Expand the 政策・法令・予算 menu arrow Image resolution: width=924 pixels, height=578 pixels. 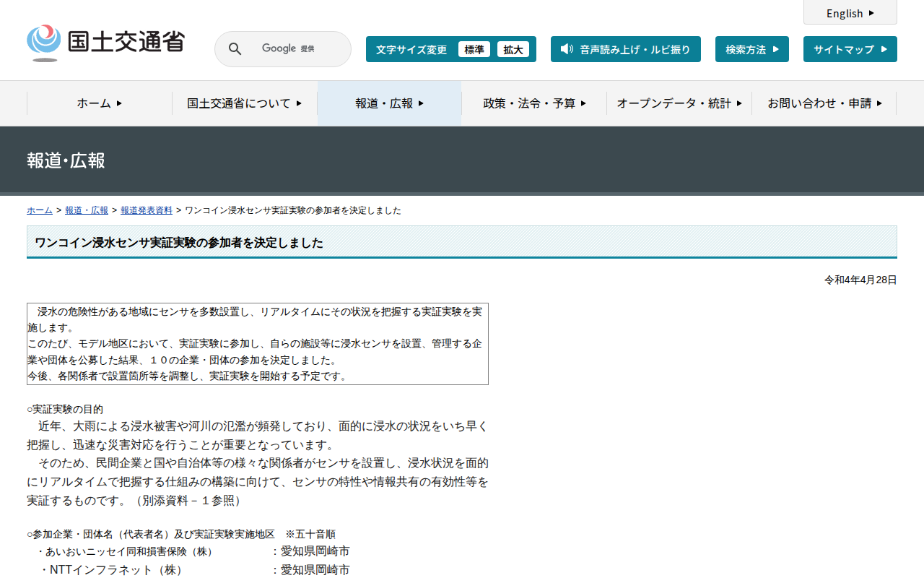(583, 103)
